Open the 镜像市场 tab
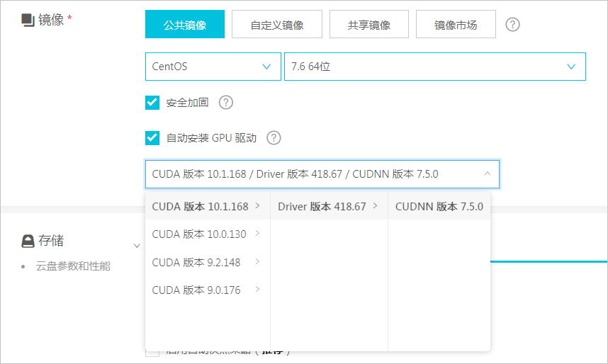This screenshot has width=608, height=364. pos(456,24)
